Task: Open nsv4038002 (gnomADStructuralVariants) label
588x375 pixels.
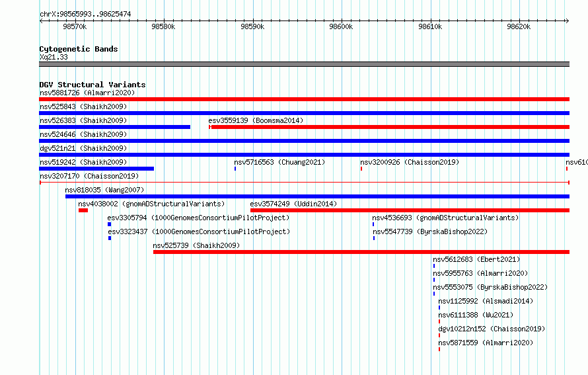Action: coord(151,204)
